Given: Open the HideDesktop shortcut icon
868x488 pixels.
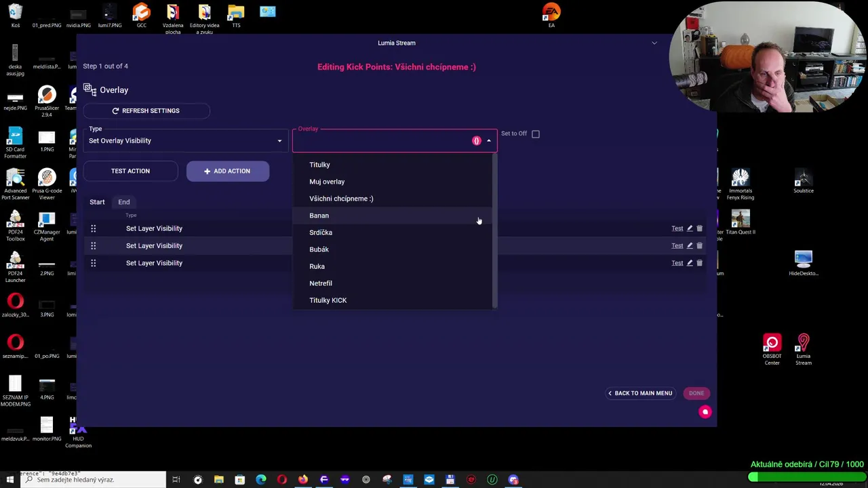Looking at the screenshot, I should pos(804,264).
